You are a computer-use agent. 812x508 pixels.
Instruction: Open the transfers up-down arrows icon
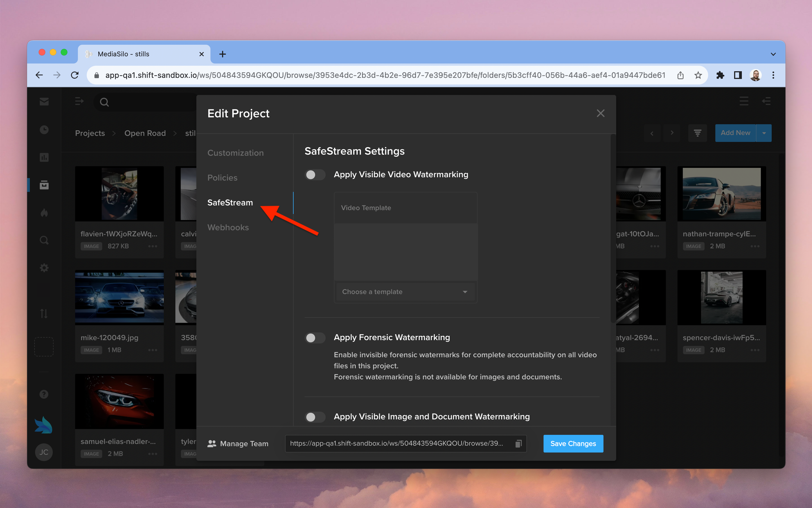click(x=44, y=313)
